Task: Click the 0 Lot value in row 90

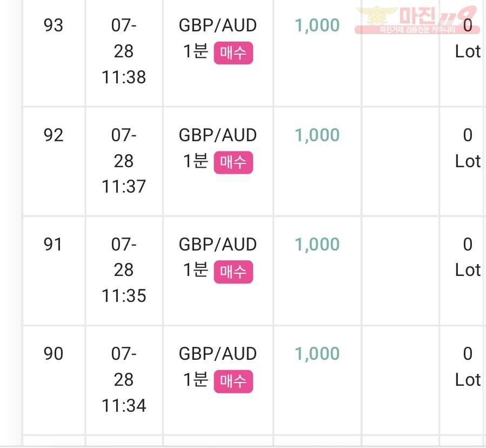Action: coord(468,367)
